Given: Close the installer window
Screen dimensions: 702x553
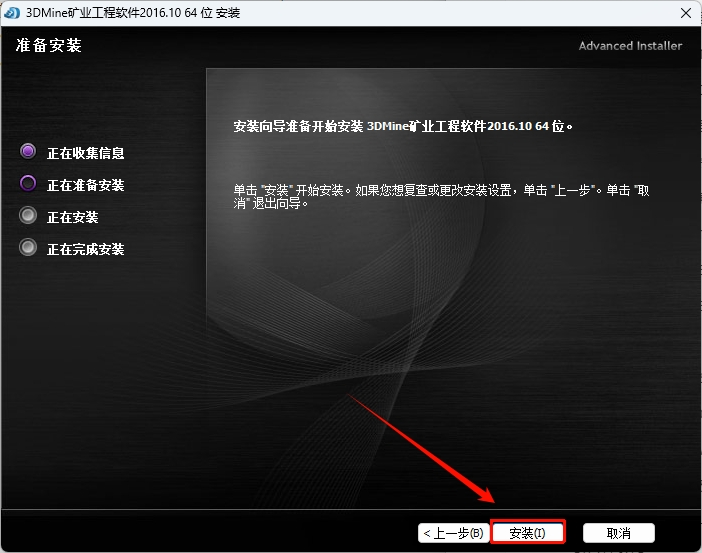Looking at the screenshot, I should tap(685, 13).
